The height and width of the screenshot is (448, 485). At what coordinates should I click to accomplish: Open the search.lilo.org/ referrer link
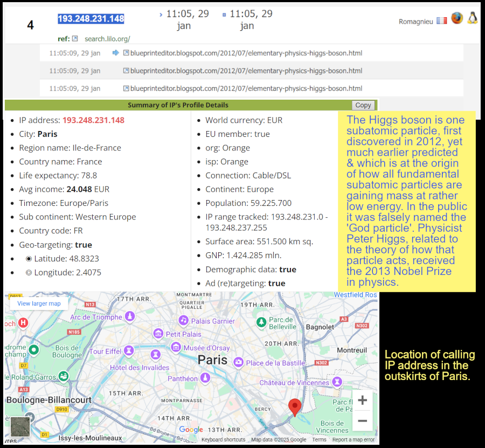(107, 39)
